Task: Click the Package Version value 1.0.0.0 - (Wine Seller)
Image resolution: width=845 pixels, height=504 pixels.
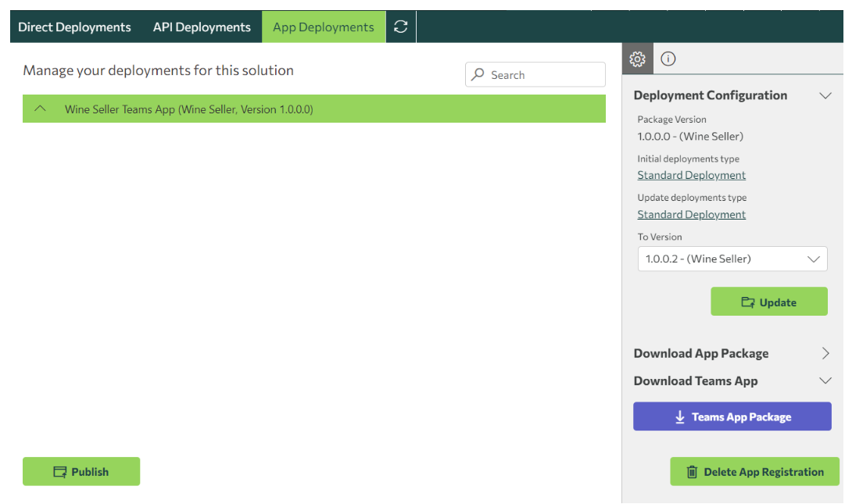Action: tap(690, 136)
